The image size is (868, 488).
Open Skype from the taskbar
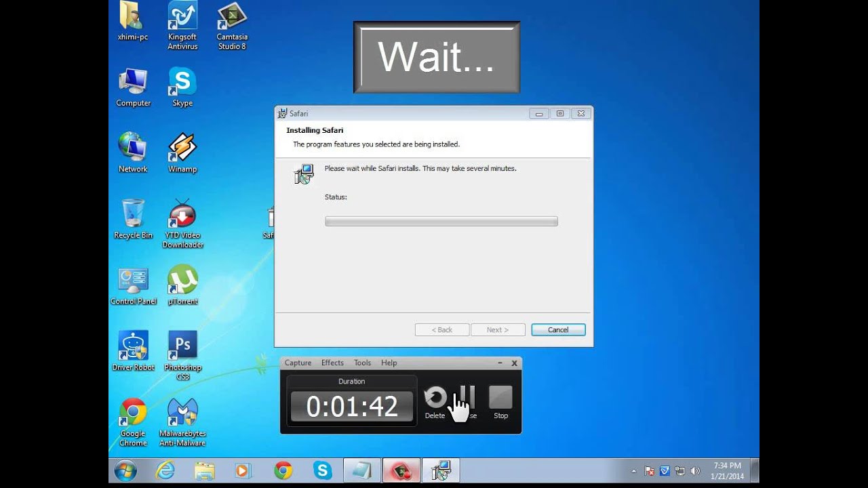pyautogui.click(x=322, y=471)
